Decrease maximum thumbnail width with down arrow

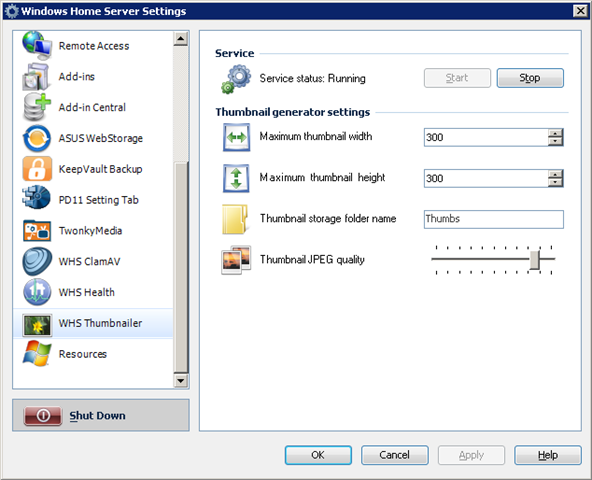555,142
